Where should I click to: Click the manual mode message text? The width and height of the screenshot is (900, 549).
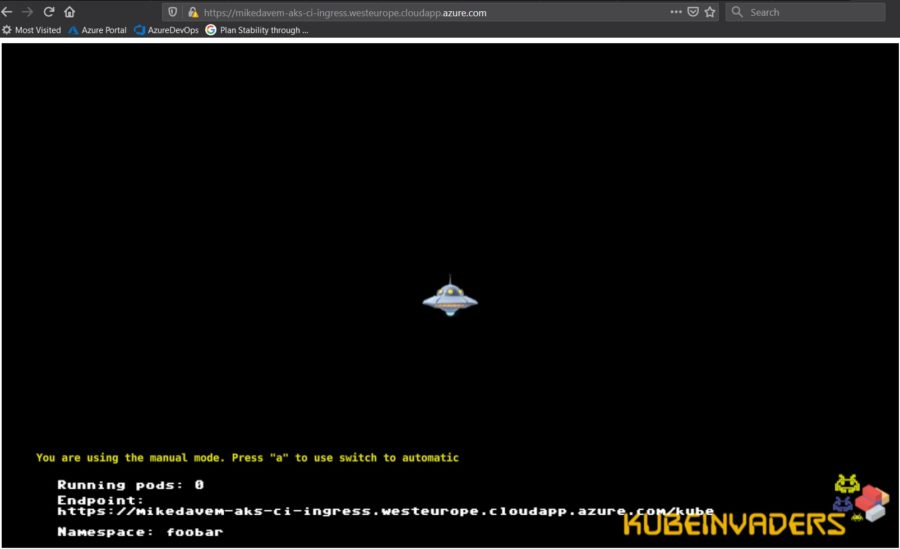(x=247, y=458)
